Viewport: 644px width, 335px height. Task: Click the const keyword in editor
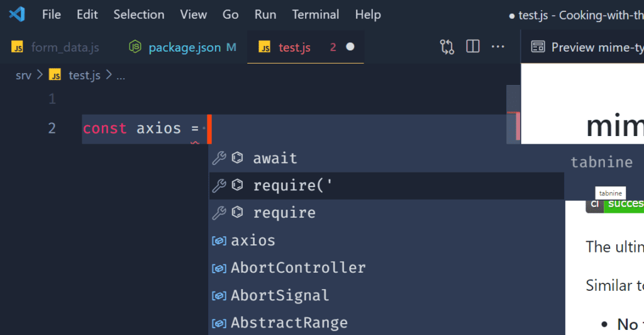[105, 128]
